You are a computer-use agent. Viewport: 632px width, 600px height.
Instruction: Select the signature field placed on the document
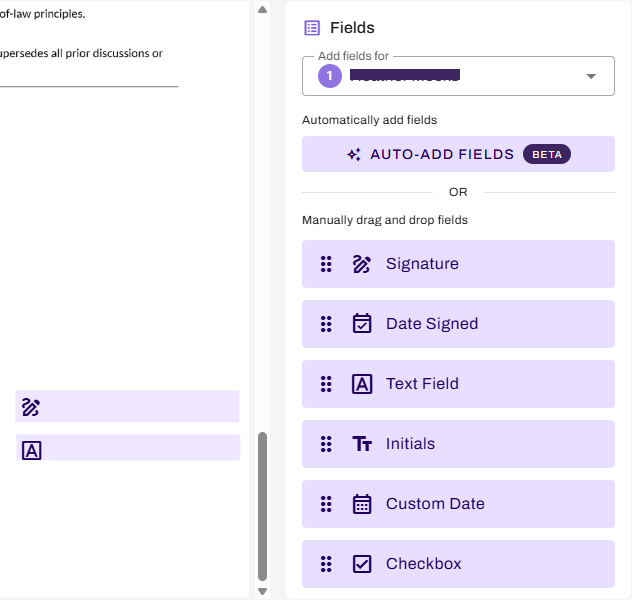pyautogui.click(x=127, y=407)
